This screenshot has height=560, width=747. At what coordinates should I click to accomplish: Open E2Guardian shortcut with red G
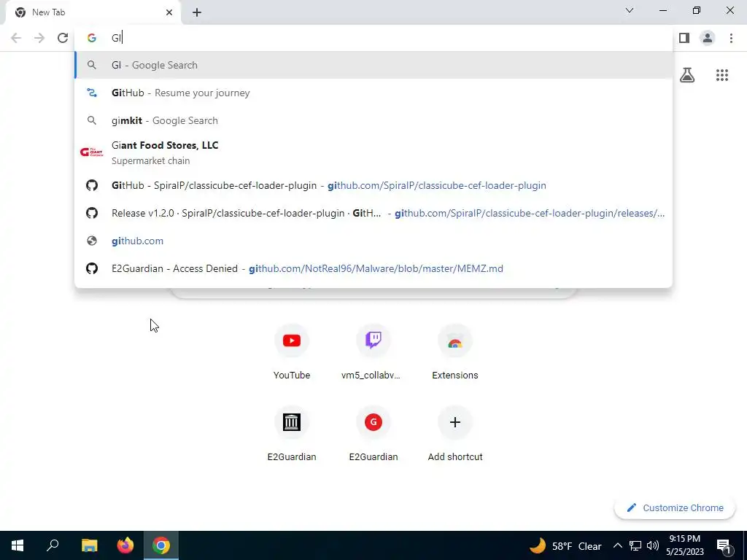373,434
